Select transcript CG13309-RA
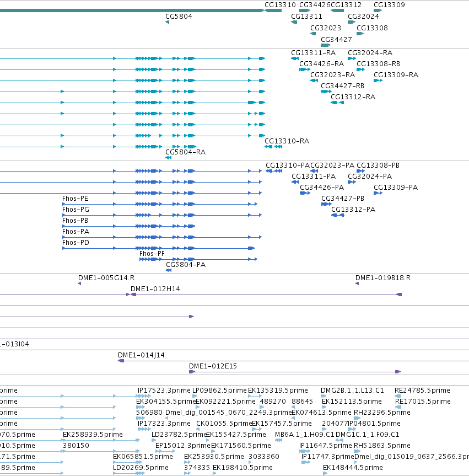The height and width of the screenshot is (476, 469). click(x=396, y=74)
